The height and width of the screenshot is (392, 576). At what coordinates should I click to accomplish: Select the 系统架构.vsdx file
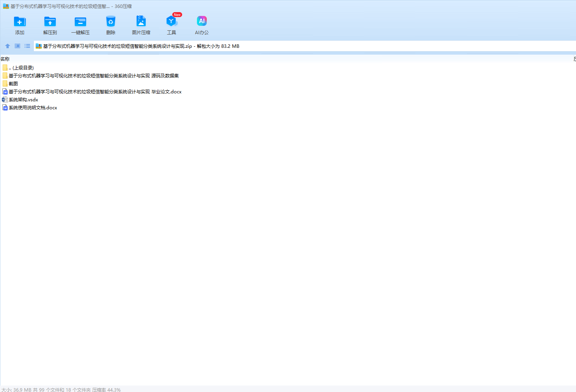click(20, 99)
